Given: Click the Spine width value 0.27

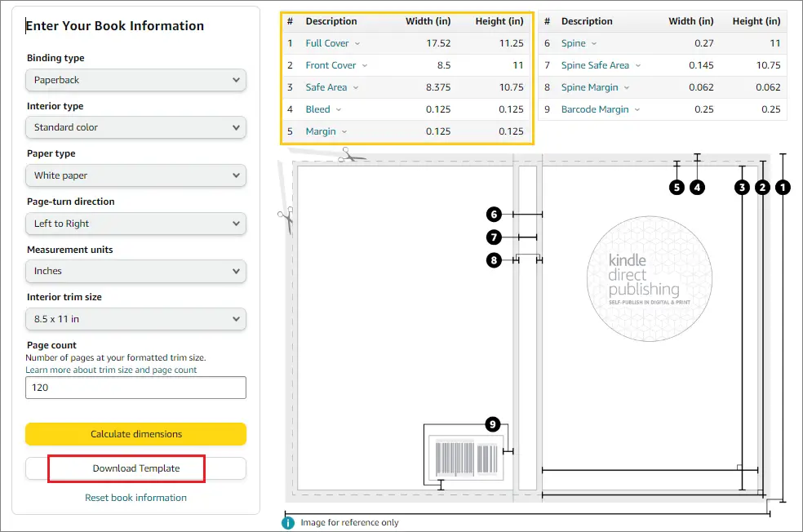Looking at the screenshot, I should pos(704,43).
